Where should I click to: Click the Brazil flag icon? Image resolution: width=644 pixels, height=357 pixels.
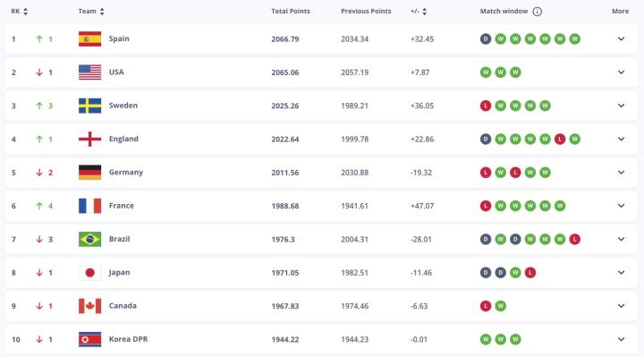pos(89,239)
